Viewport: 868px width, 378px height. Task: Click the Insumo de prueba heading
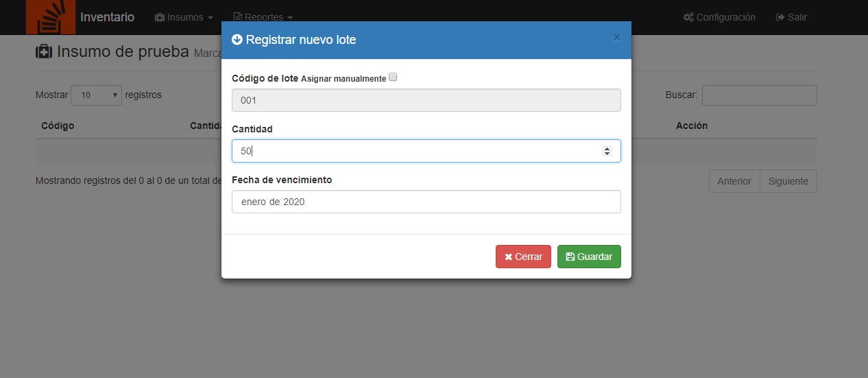point(123,51)
